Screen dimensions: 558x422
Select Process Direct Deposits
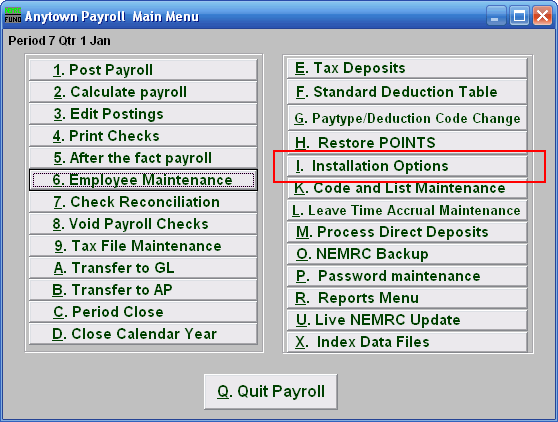coord(407,232)
